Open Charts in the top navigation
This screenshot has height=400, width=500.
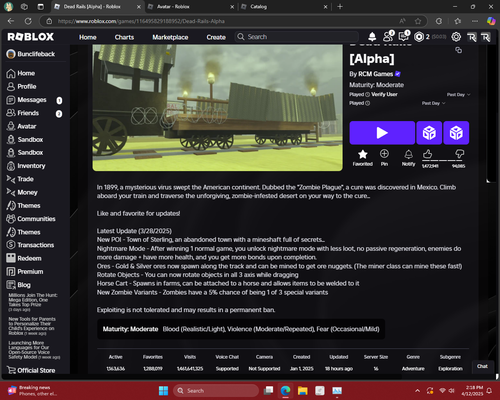click(x=124, y=37)
